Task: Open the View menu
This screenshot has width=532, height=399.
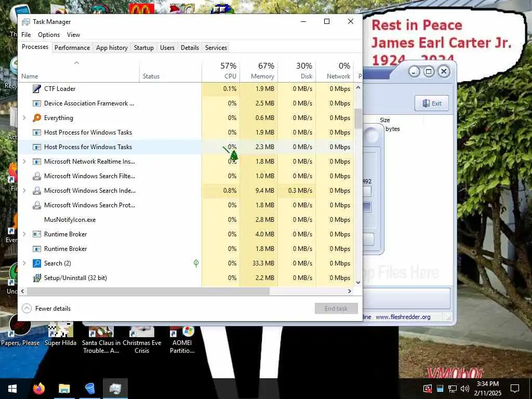Action: (73, 35)
